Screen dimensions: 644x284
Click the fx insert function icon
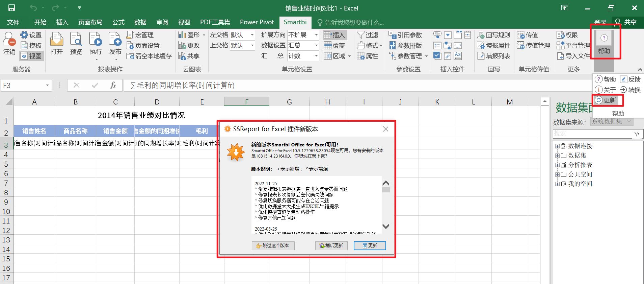coord(113,86)
